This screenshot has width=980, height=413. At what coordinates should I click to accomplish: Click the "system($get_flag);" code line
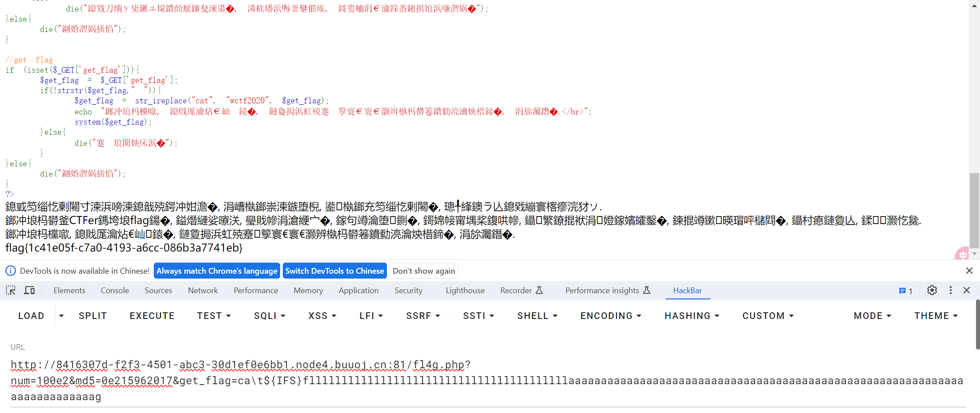113,122
